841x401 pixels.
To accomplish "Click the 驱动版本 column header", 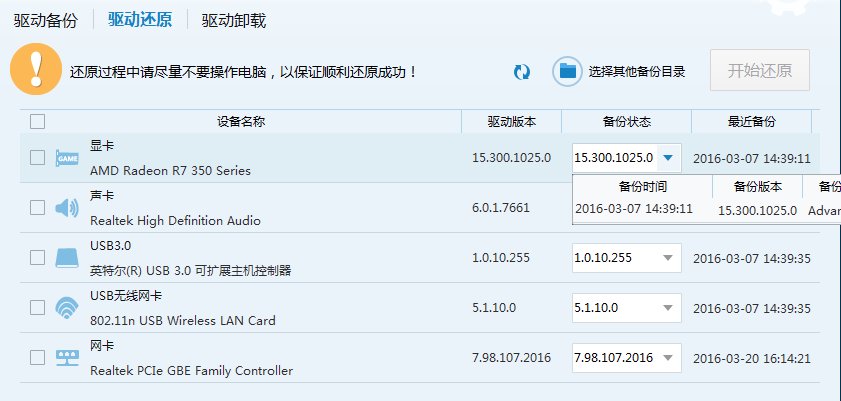I will click(512, 122).
